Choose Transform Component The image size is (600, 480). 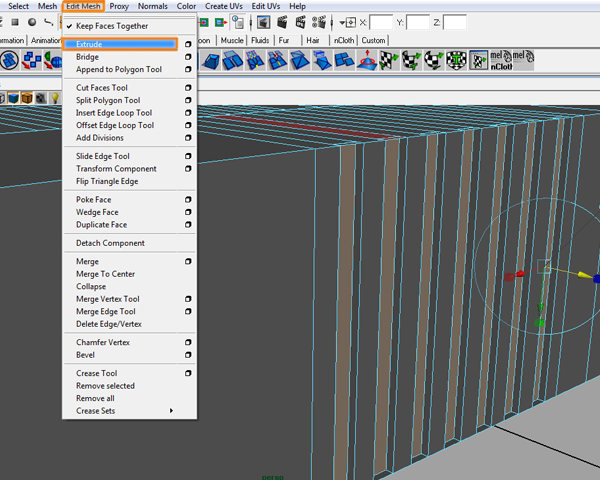(x=116, y=169)
